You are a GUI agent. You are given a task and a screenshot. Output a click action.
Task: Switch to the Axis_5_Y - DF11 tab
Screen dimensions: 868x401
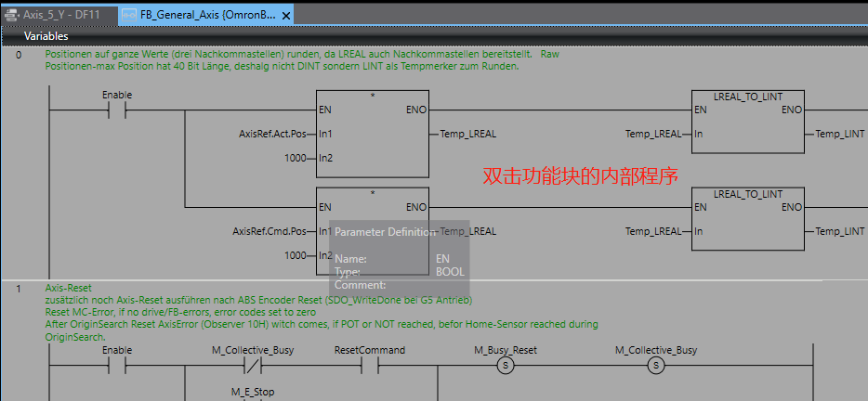58,15
